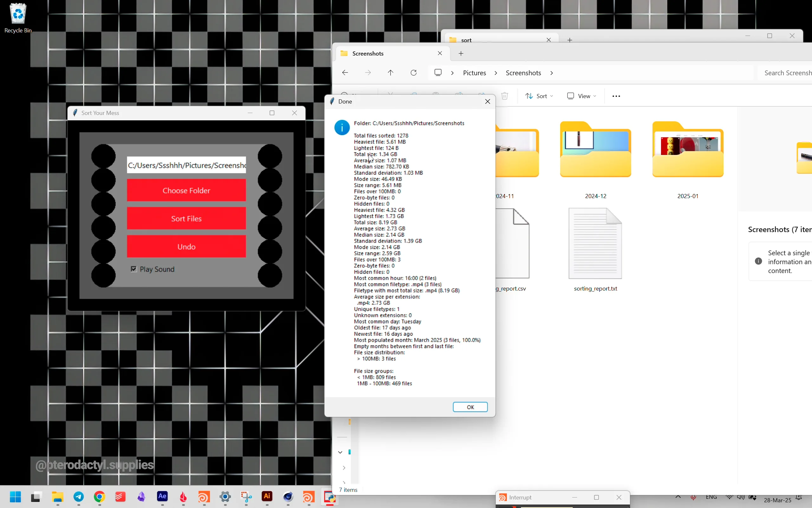Screen dimensions: 812x508
Task: Open Telegram from the taskbar
Action: (79, 497)
